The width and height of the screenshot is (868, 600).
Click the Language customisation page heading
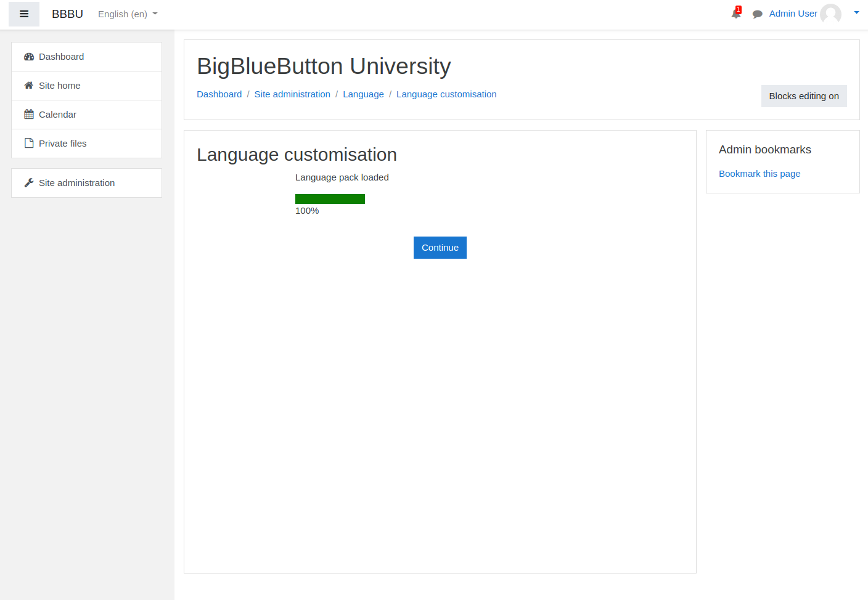coord(297,155)
